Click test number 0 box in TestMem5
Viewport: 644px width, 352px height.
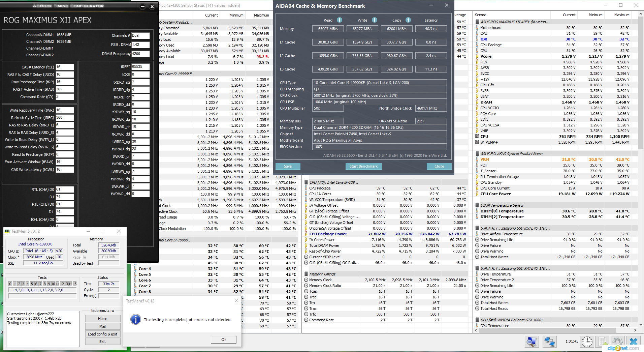(10, 284)
